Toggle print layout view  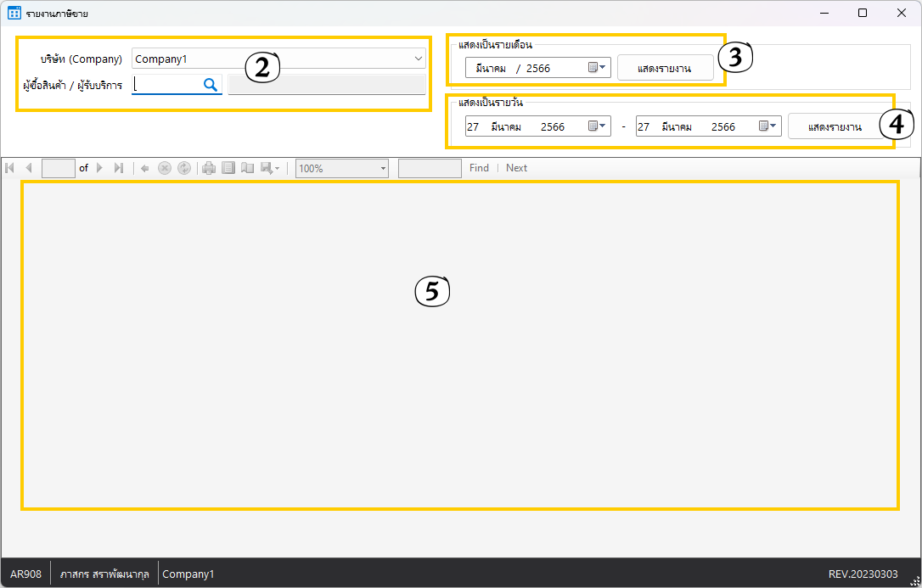[x=228, y=168]
